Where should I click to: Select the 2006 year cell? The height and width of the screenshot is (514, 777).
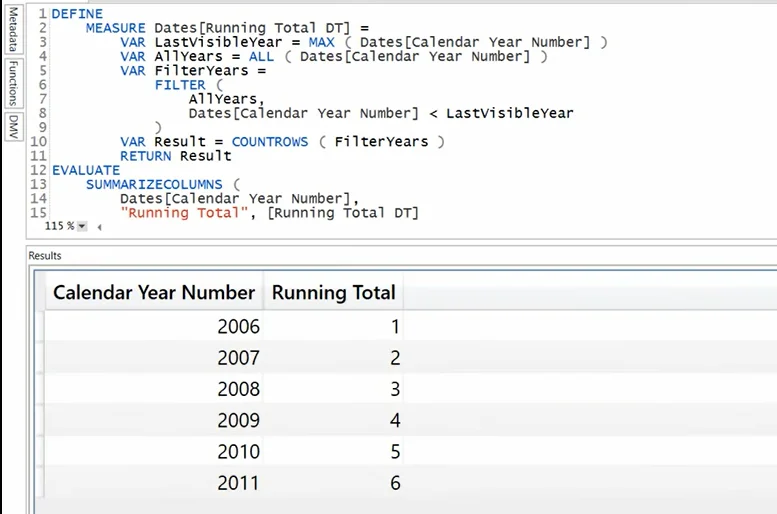coord(154,326)
